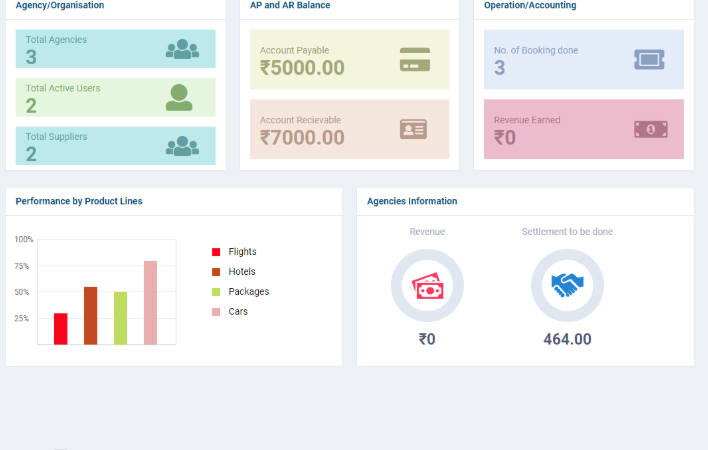The width and height of the screenshot is (708, 450).
Task: Click the Hotels legend label
Action: click(242, 272)
